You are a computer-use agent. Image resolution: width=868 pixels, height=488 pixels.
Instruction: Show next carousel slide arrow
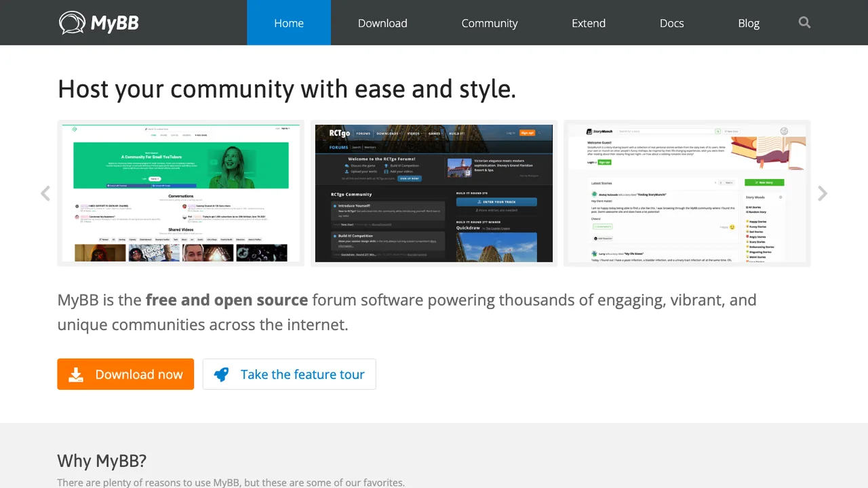point(823,194)
